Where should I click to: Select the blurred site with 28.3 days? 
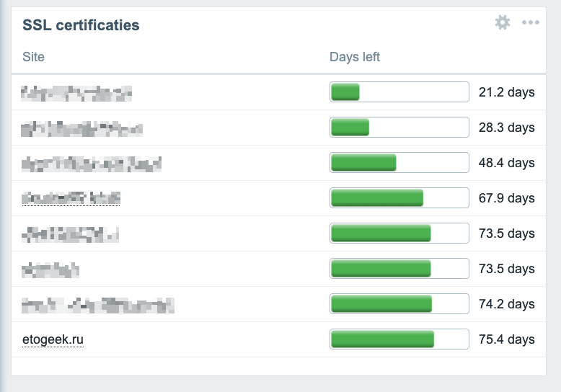pos(81,128)
